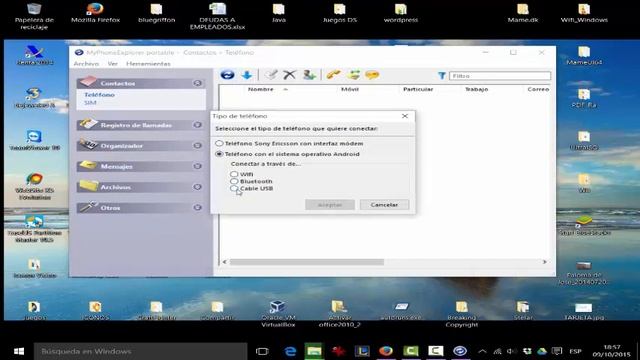The width and height of the screenshot is (640, 360).
Task: Click the volume icon in system tray
Action: point(511,351)
